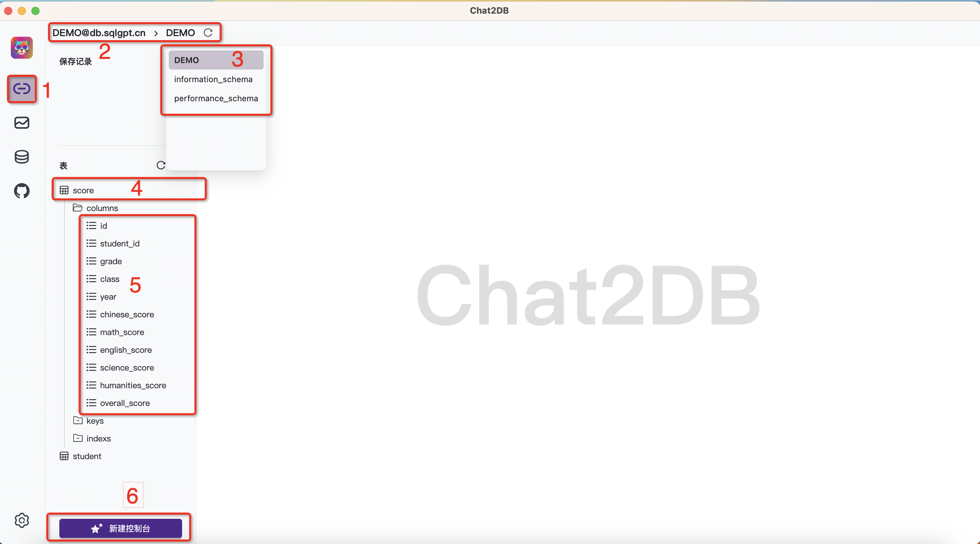
Task: Select the console/chat envelope icon in sidebar
Action: pyautogui.click(x=21, y=122)
